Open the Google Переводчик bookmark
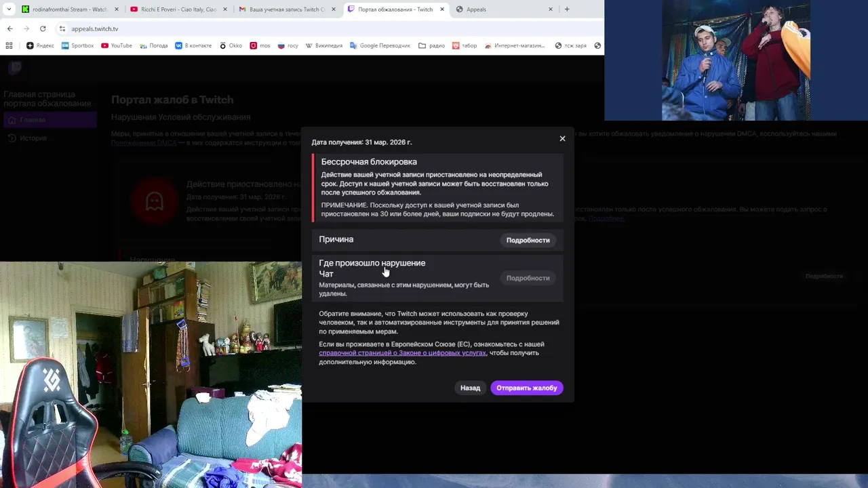 380,45
